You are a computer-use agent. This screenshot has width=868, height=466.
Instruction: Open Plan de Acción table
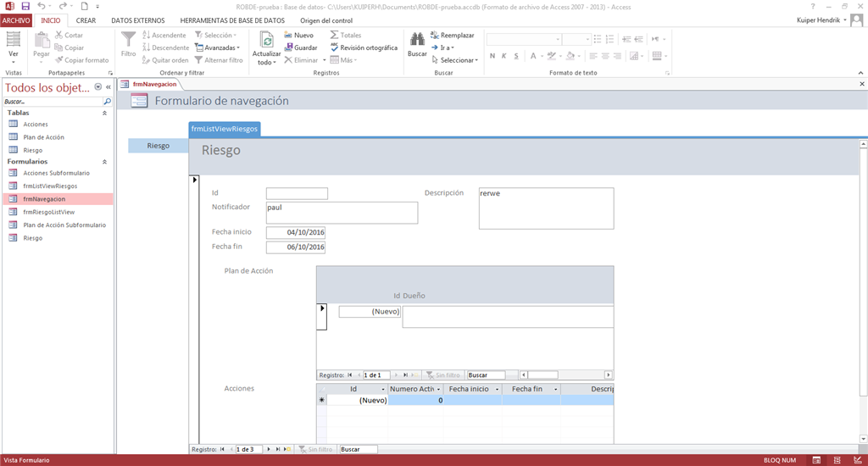coord(44,137)
